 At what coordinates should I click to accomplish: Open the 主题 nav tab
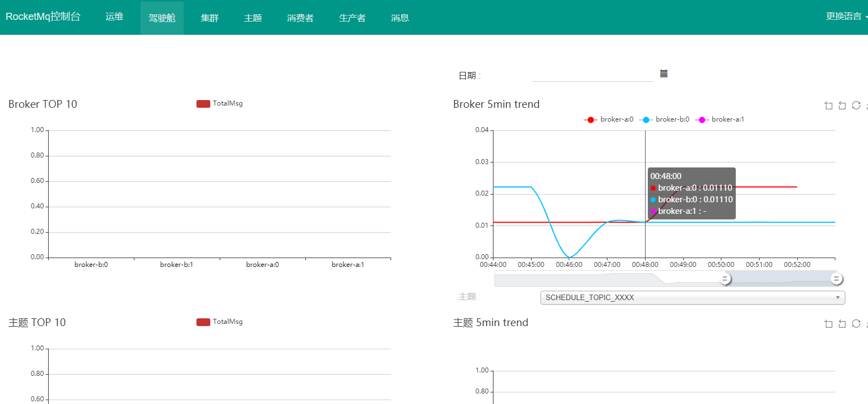[x=253, y=18]
